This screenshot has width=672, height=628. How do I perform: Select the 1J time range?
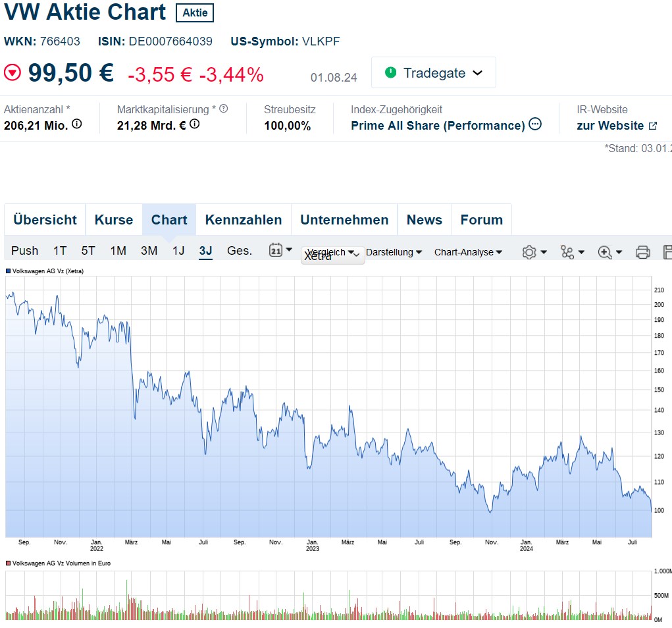tap(178, 251)
